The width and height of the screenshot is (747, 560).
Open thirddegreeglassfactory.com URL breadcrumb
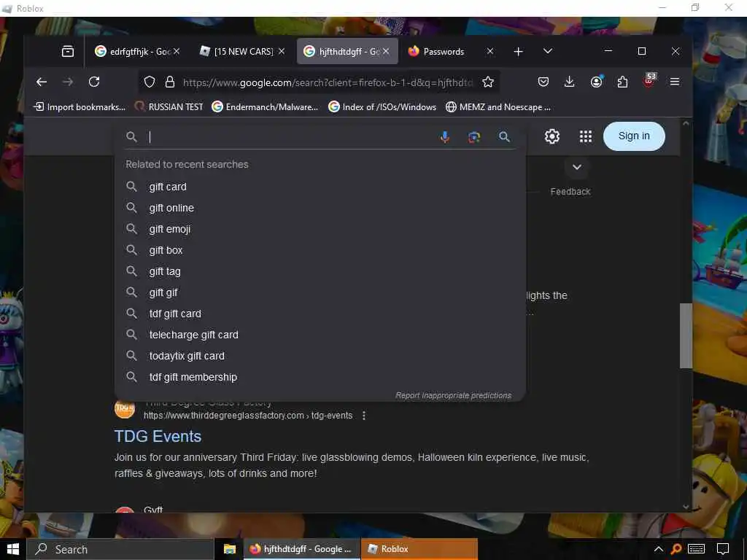(x=248, y=416)
